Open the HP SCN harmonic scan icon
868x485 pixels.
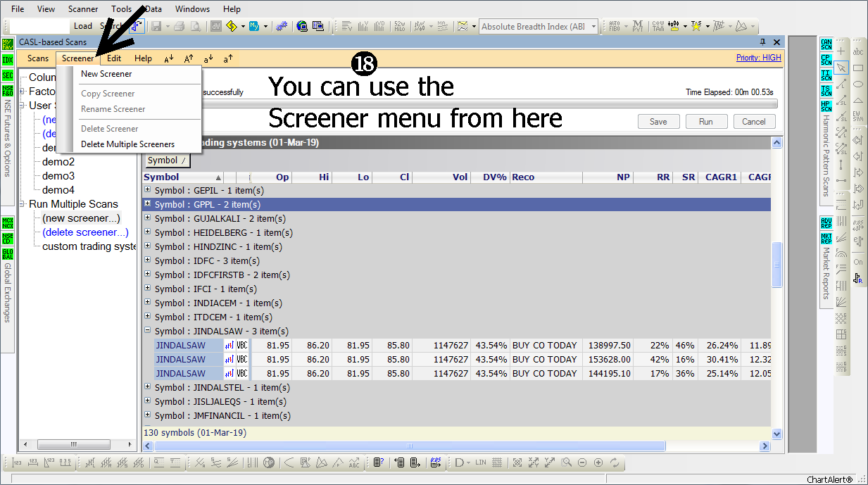[826, 106]
